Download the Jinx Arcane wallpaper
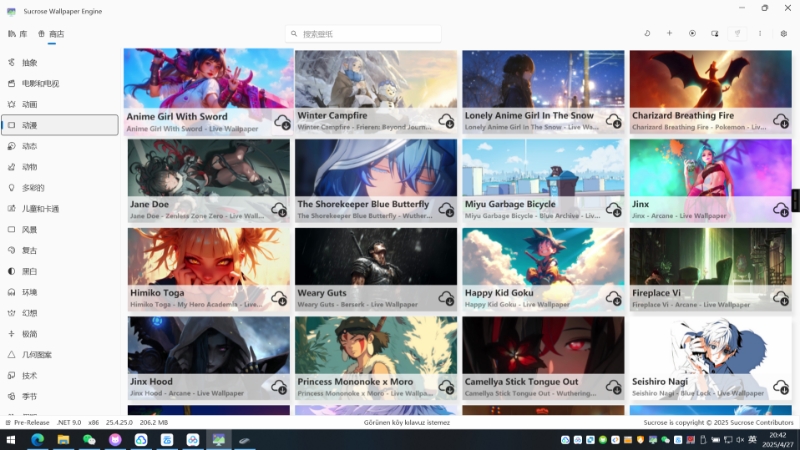 coord(781,210)
